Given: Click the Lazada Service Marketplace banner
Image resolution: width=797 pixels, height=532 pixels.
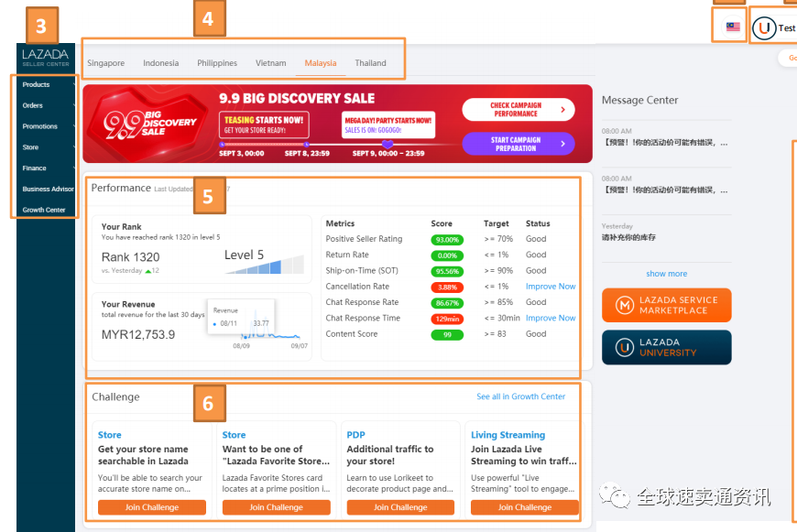Looking at the screenshot, I should pyautogui.click(x=666, y=305).
